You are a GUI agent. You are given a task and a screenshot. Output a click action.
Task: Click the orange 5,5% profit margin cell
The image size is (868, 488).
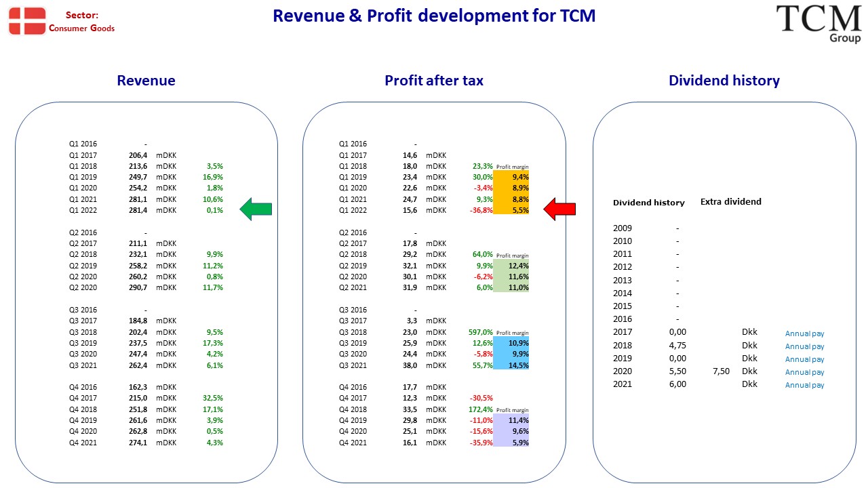(511, 210)
